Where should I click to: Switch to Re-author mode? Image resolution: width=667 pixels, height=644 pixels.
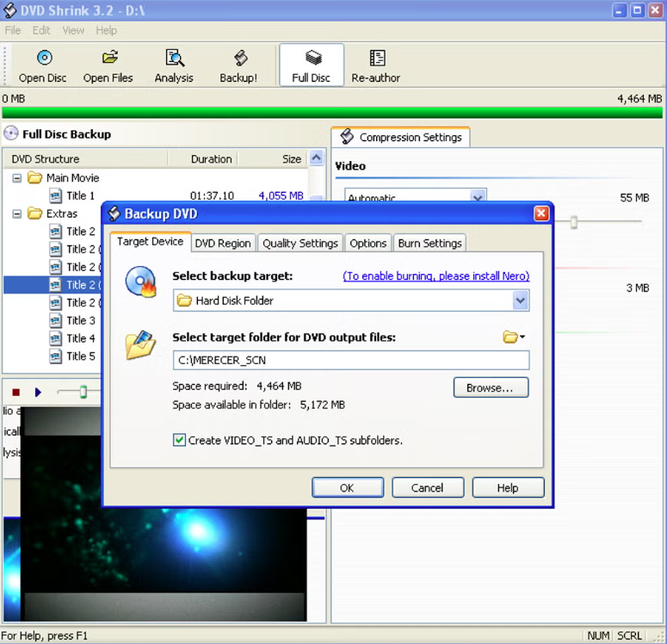click(376, 65)
